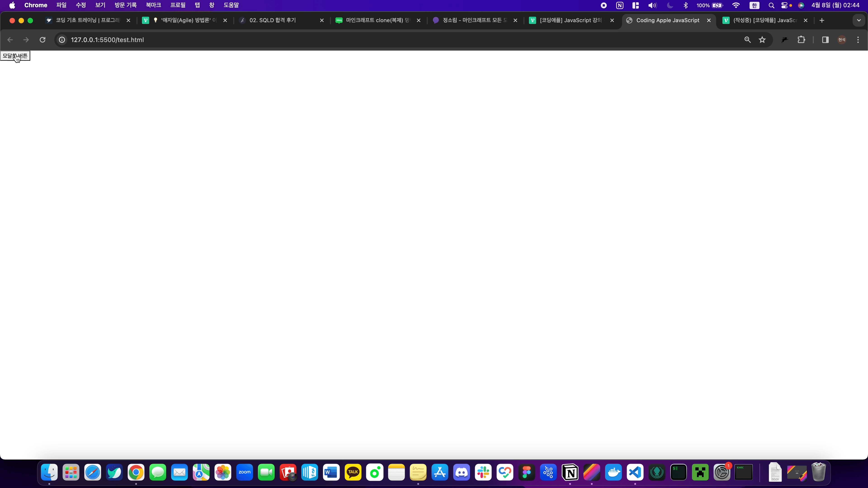
Task: Open the Chrome three-dot menu
Action: (x=858, y=40)
